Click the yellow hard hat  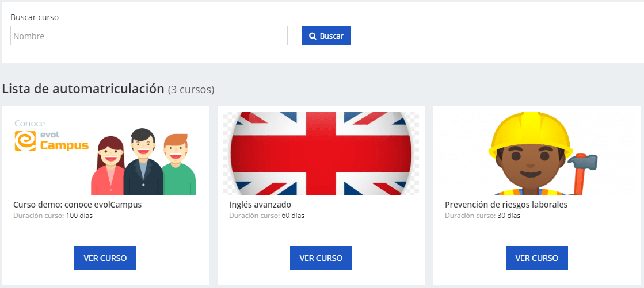click(531, 133)
